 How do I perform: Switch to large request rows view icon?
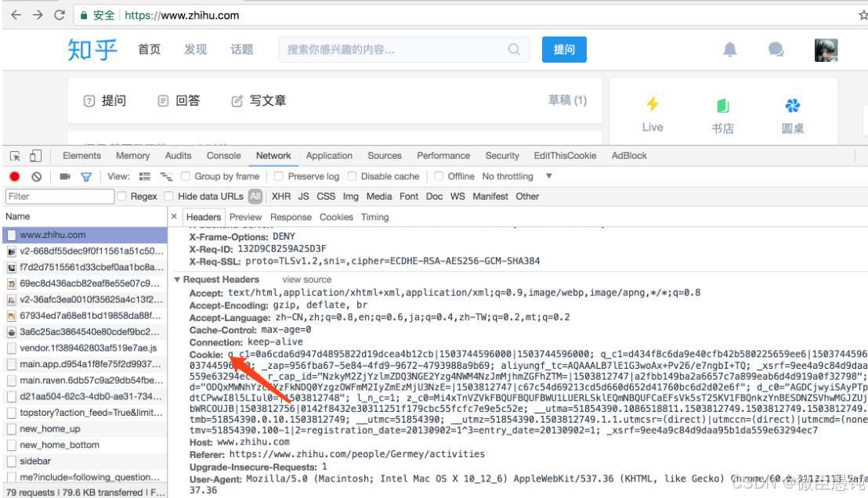[144, 176]
